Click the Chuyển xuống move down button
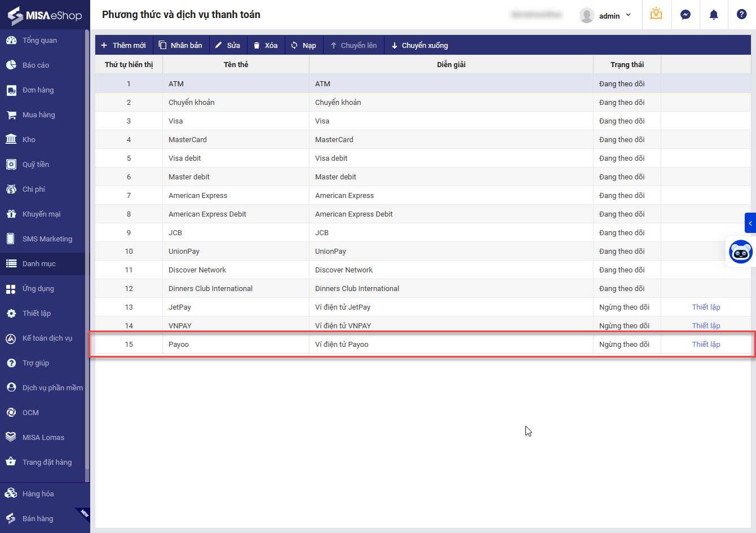The width and height of the screenshot is (756, 533). click(x=419, y=45)
